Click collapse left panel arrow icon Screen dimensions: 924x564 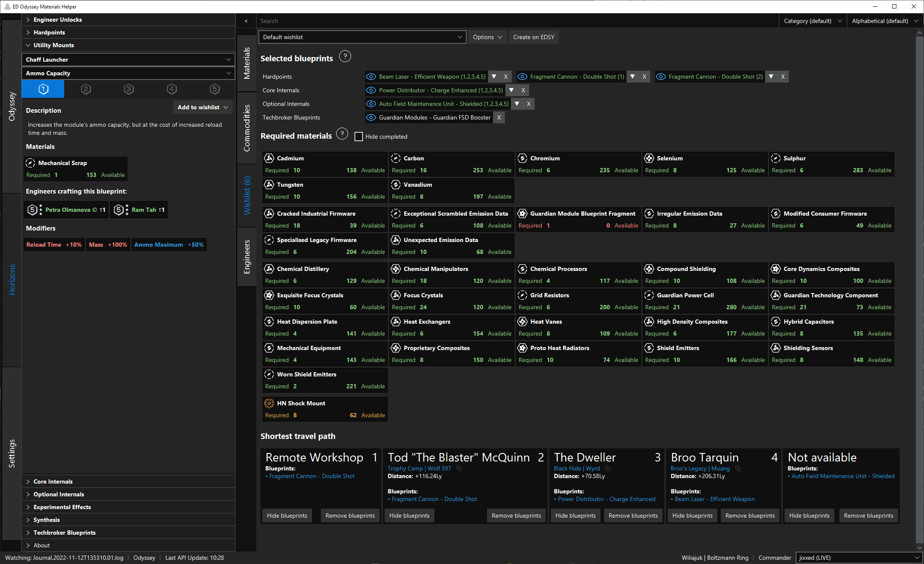(x=246, y=21)
